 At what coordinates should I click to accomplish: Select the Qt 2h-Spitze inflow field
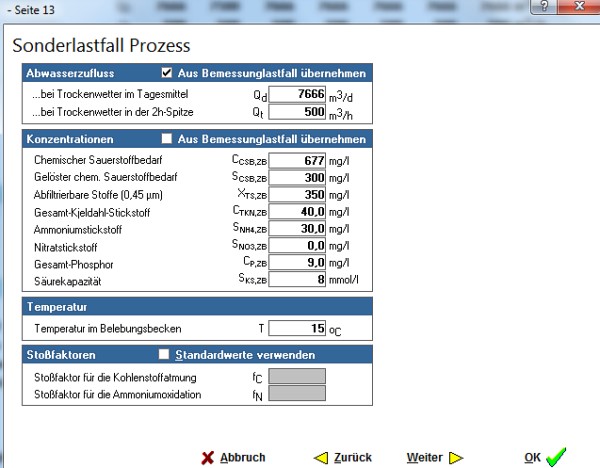coord(298,111)
